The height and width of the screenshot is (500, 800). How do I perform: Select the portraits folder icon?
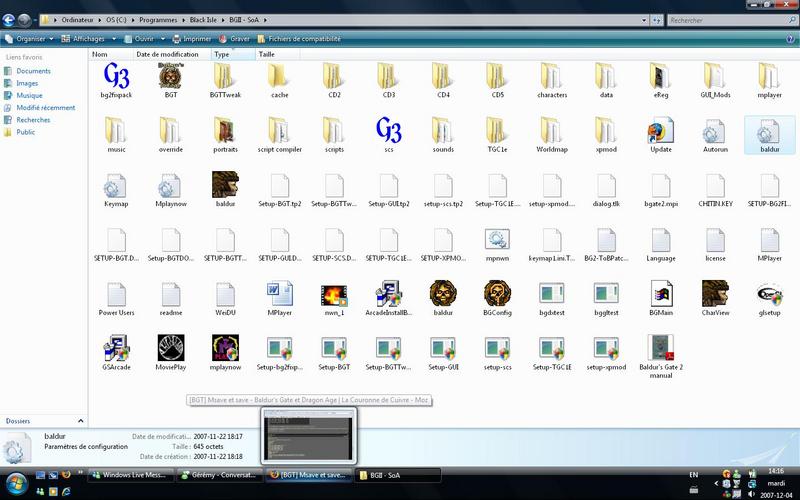tap(225, 130)
